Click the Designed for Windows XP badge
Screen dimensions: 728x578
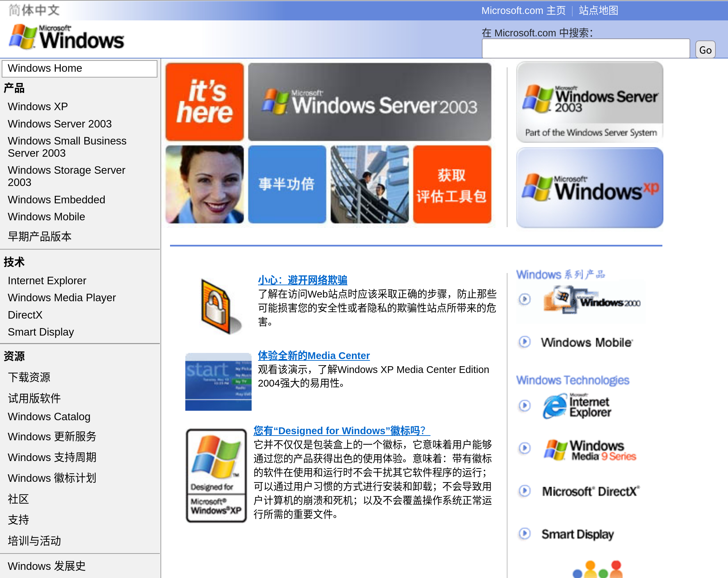pos(216,475)
